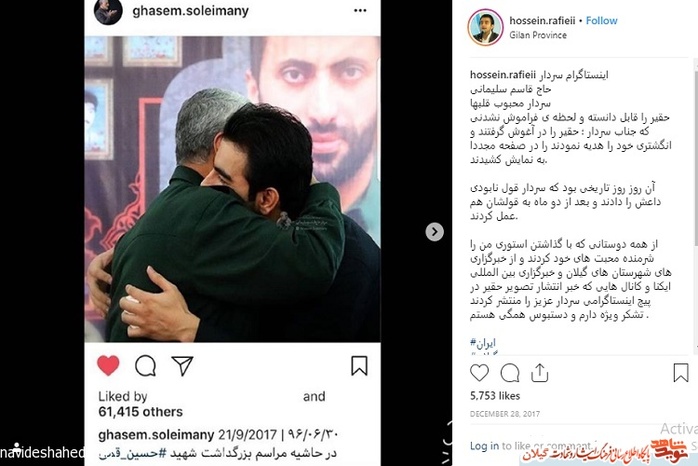Unlike the post with the red heart icon
This screenshot has height=466, width=698.
coord(108,365)
